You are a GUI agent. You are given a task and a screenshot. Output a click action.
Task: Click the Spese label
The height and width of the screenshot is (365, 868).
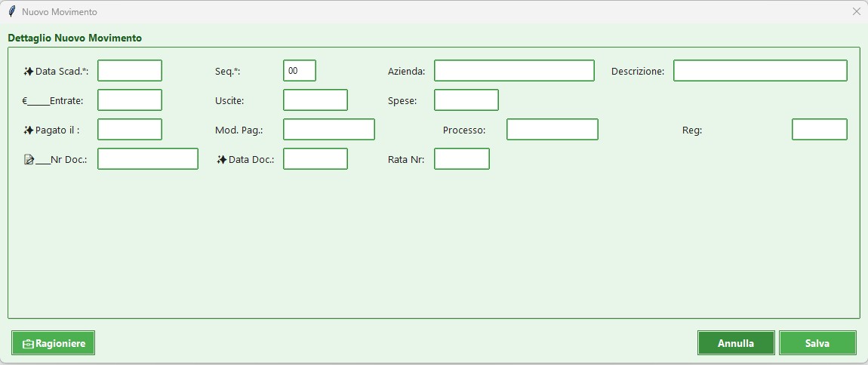402,100
